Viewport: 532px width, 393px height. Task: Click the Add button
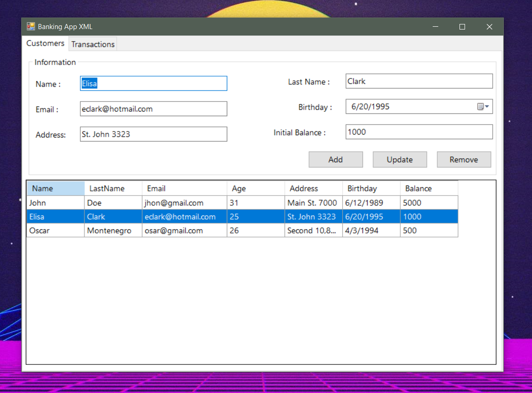click(x=336, y=160)
